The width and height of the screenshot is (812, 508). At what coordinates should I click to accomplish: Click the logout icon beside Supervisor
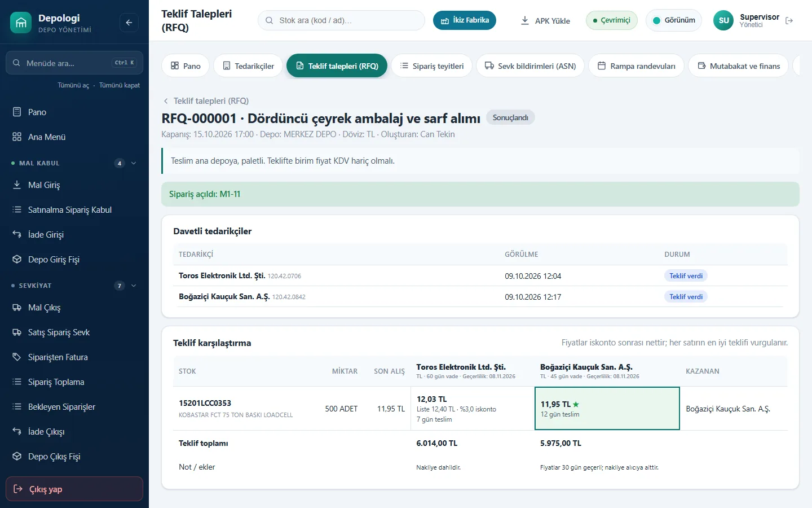[x=789, y=20]
